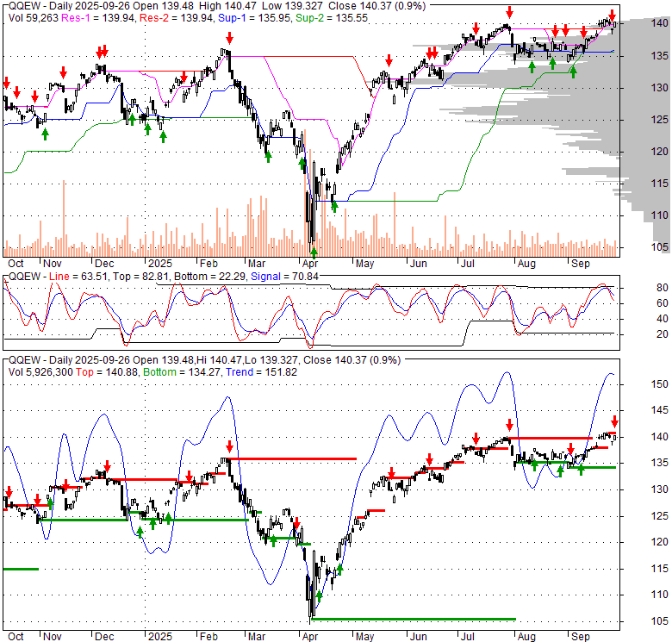Click the Oct label on top chart time axis
This screenshot has height=642, width=672.
coord(16,264)
